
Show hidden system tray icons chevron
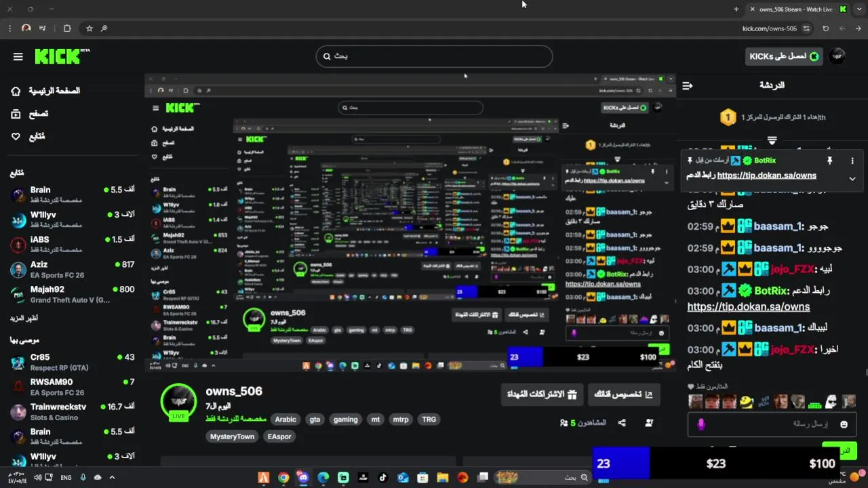click(112, 478)
